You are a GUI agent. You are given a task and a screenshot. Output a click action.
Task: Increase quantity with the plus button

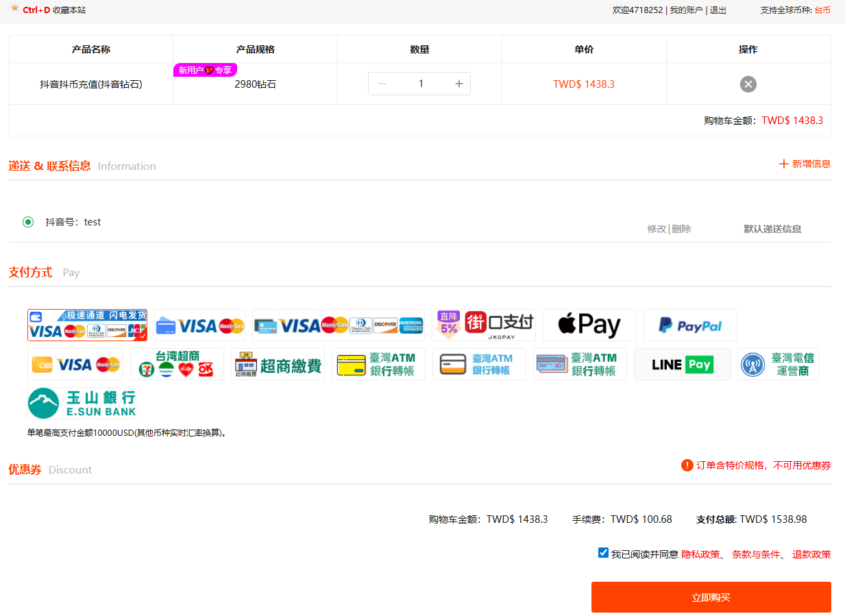pyautogui.click(x=459, y=84)
